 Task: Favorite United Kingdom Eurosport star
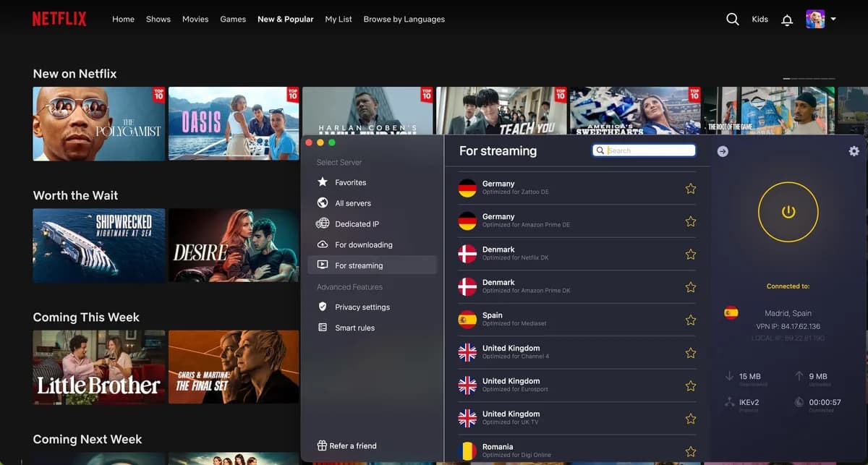pos(691,385)
